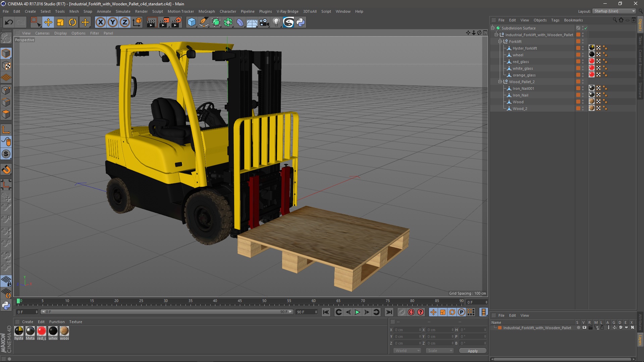Screen dimensions: 644x362
Task: Switch to Polygons mode
Action: point(6,114)
